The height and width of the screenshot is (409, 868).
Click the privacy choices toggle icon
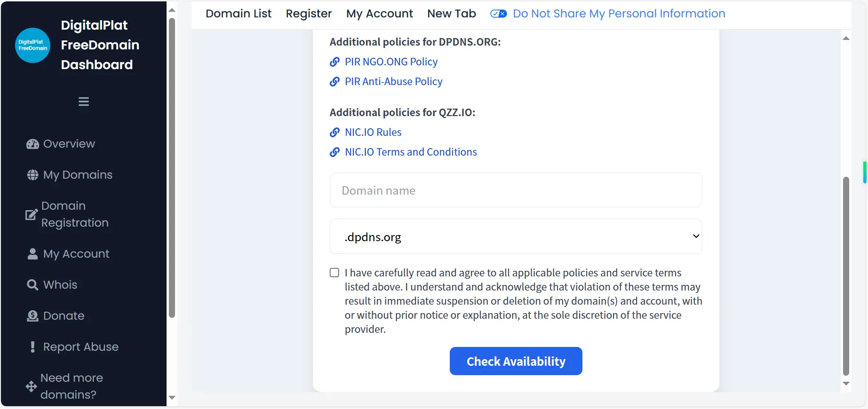(499, 14)
